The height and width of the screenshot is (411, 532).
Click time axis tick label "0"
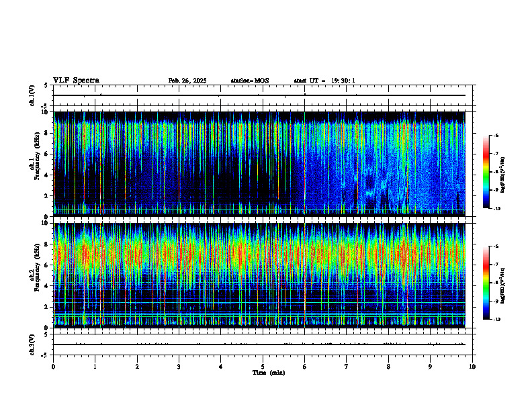pyautogui.click(x=53, y=367)
